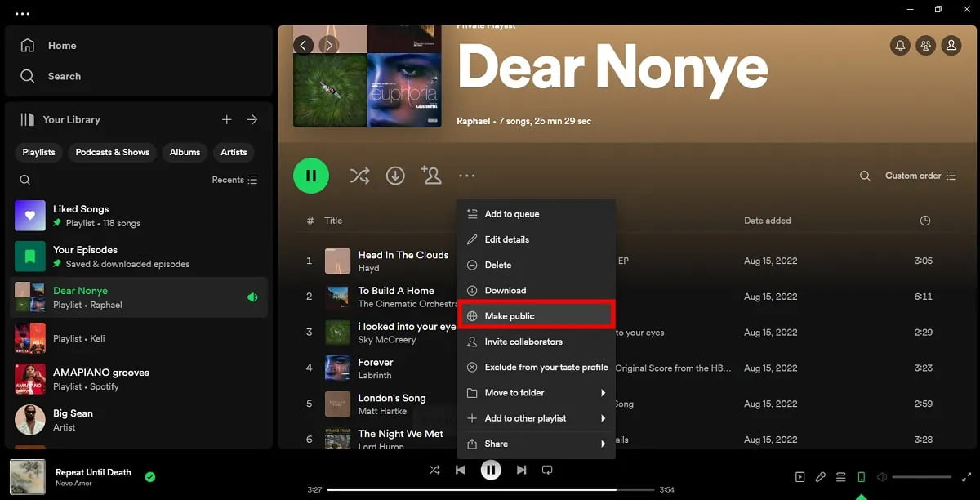Seek on the song progress bar
Screen dimensions: 980x500
pos(490,489)
